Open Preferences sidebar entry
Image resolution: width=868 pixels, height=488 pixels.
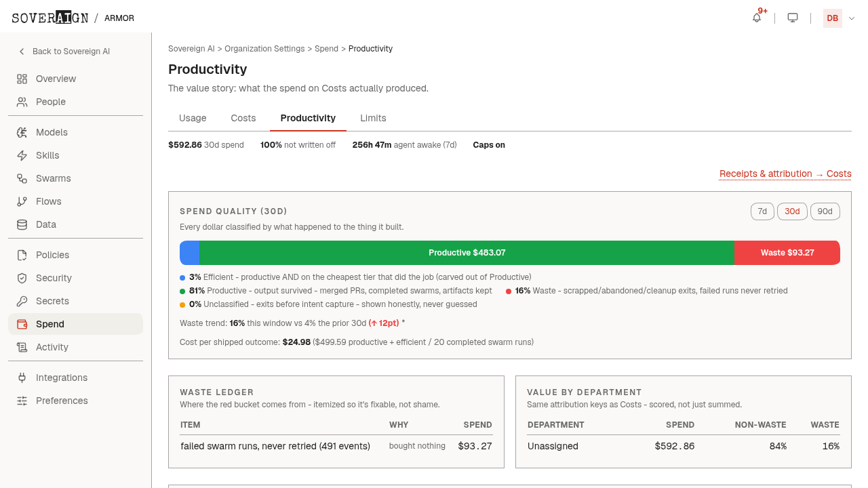click(x=75, y=401)
